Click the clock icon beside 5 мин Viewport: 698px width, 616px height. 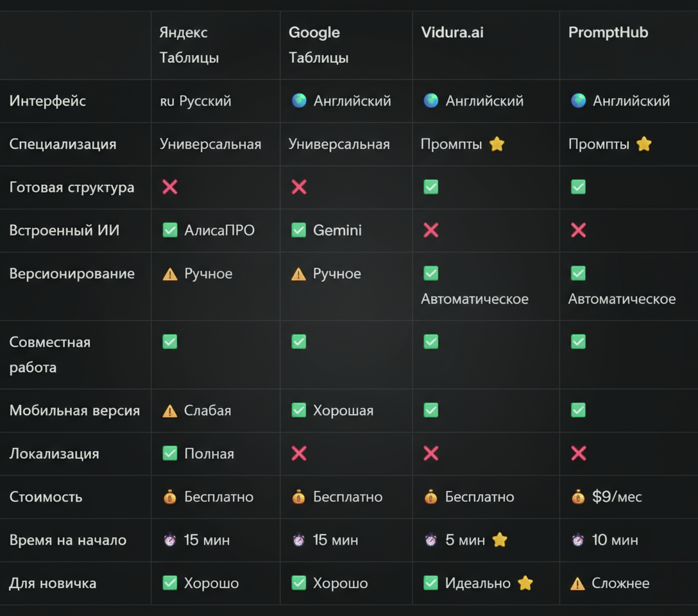[431, 540]
